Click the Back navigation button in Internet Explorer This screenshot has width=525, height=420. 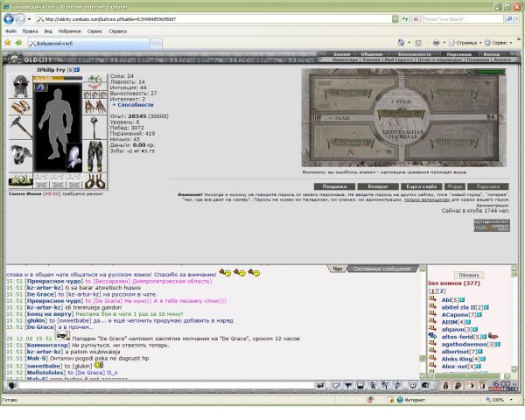[9, 19]
